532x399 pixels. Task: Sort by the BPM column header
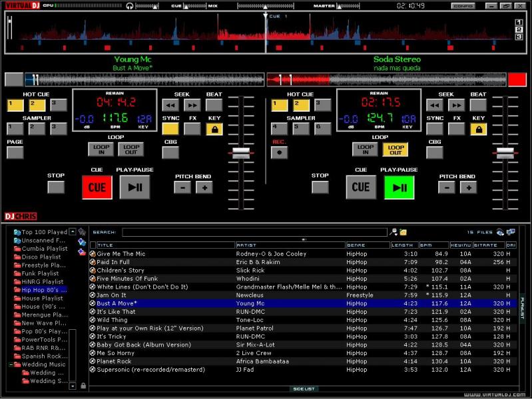(x=434, y=245)
